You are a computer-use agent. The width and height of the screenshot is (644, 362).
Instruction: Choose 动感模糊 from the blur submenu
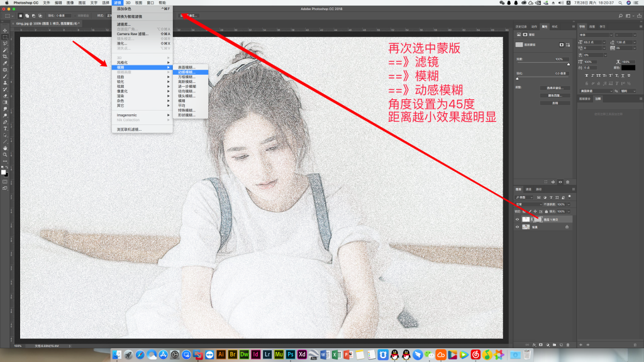click(191, 72)
